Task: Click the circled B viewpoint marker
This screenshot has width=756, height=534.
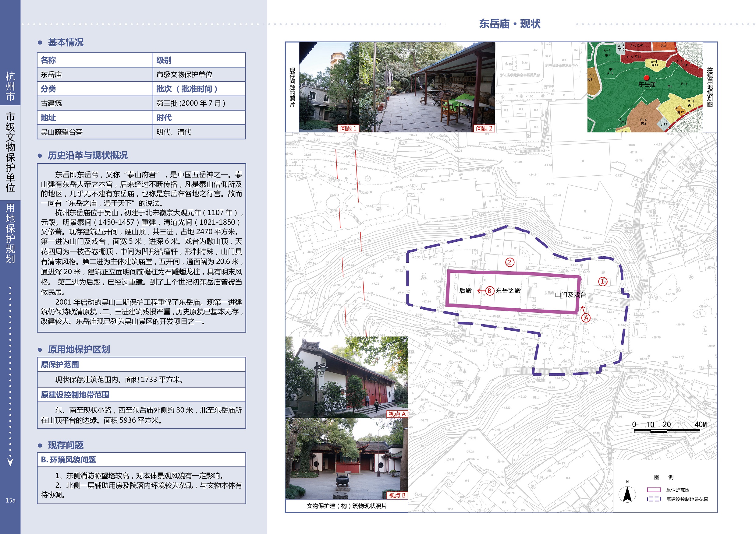Action: 489,291
